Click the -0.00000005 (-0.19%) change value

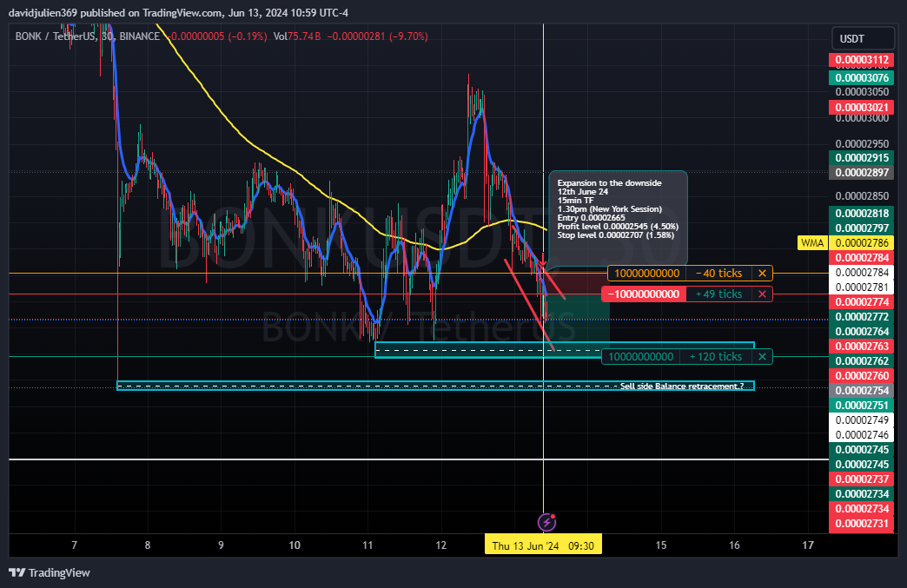[x=217, y=36]
